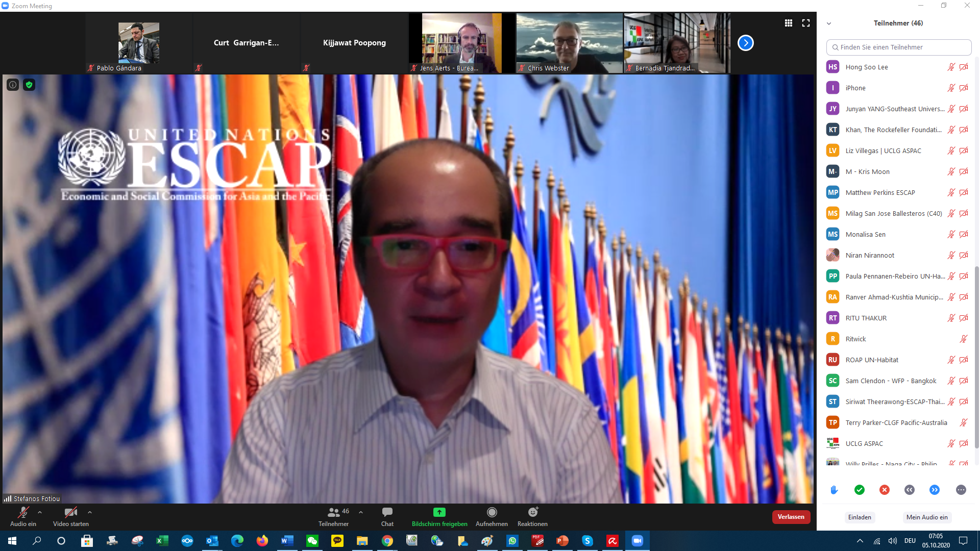980x551 pixels.
Task: Switch to gallery view grid icon
Action: [789, 23]
